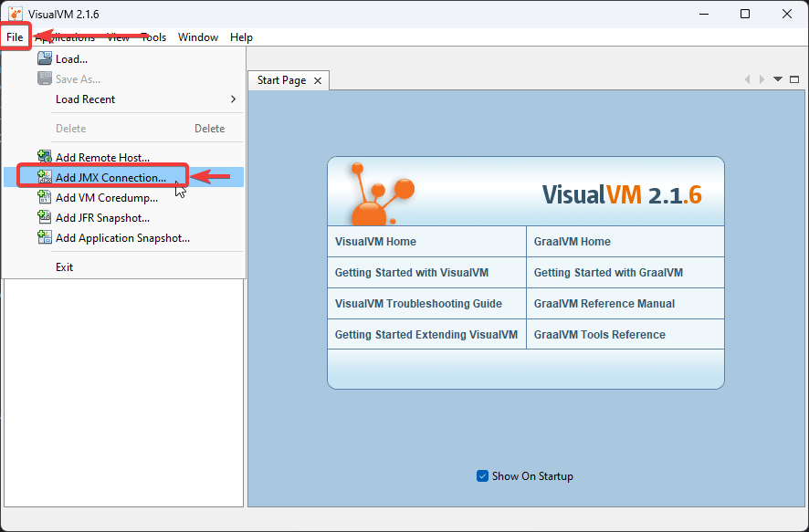The width and height of the screenshot is (809, 532).
Task: Click the Add Application Snapshot icon
Action: pos(45,237)
